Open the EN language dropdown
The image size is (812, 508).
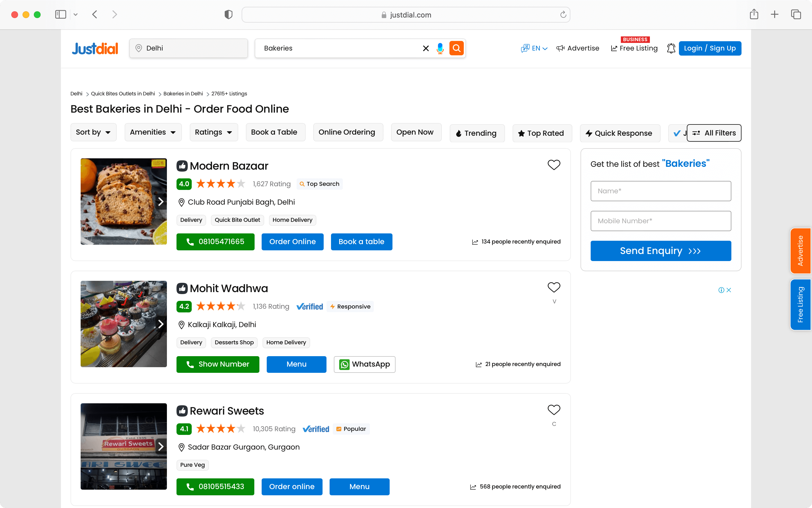[534, 48]
